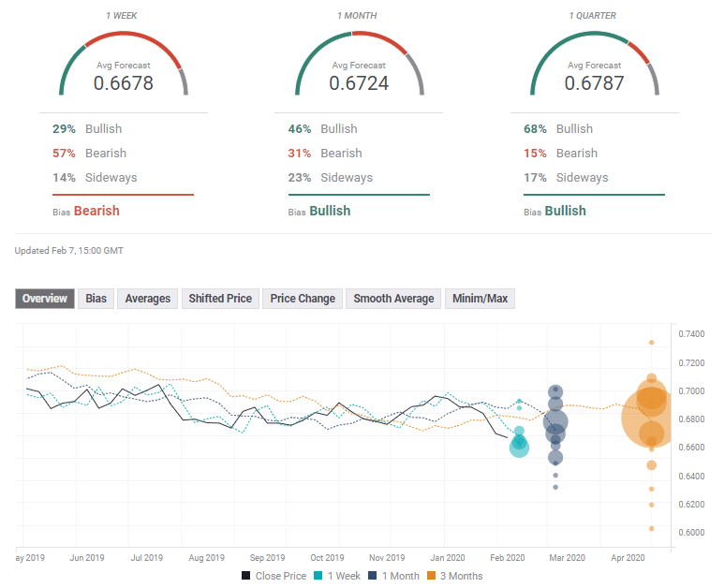Click the topmost orange dot near 0.7400

pyautogui.click(x=651, y=343)
